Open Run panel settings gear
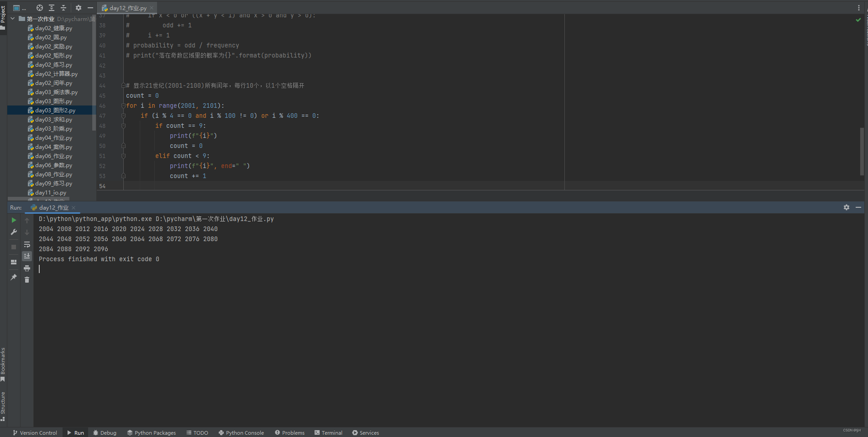This screenshot has height=437, width=868. click(847, 207)
